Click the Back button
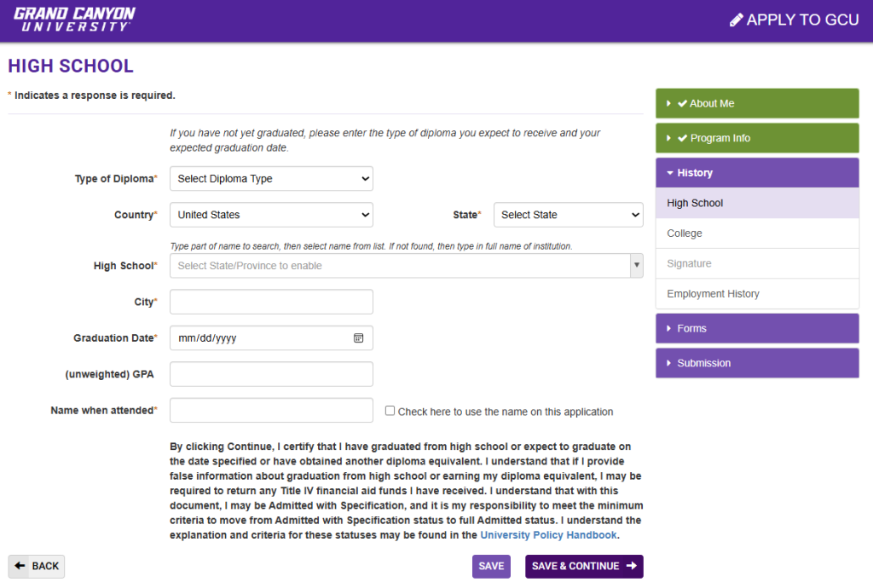The width and height of the screenshot is (873, 588). (x=37, y=567)
